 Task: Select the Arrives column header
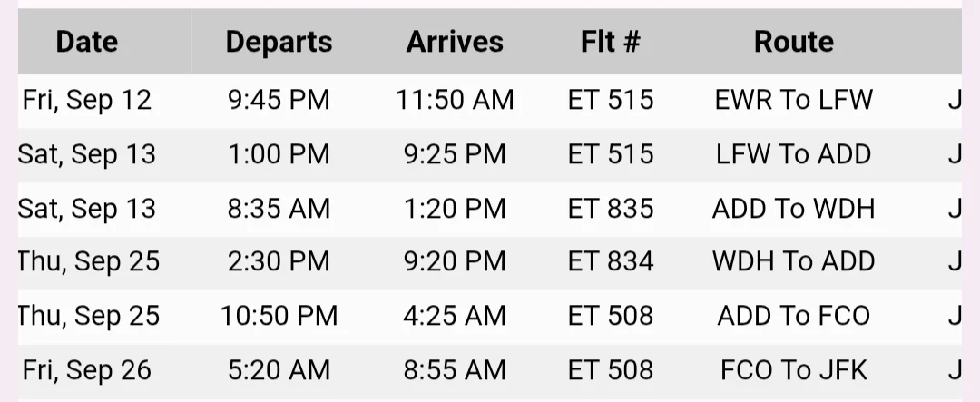tap(455, 42)
